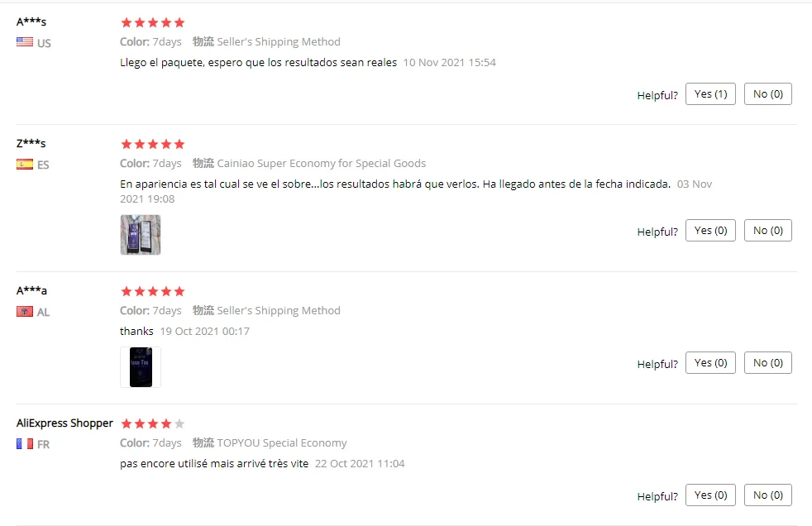Vote Yes (0) on A***a thanks review
The width and height of the screenshot is (812, 526).
(710, 362)
